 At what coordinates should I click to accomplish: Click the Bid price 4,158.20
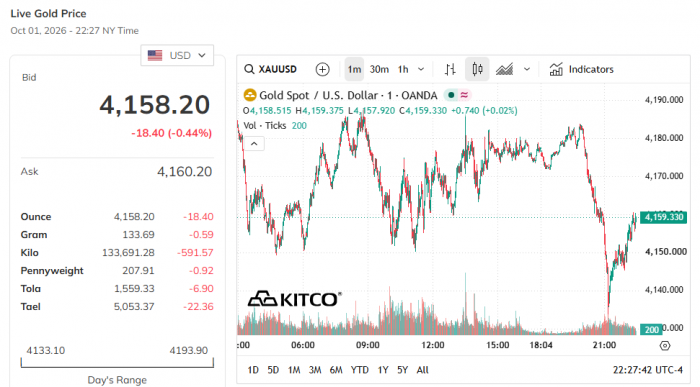coord(154,105)
